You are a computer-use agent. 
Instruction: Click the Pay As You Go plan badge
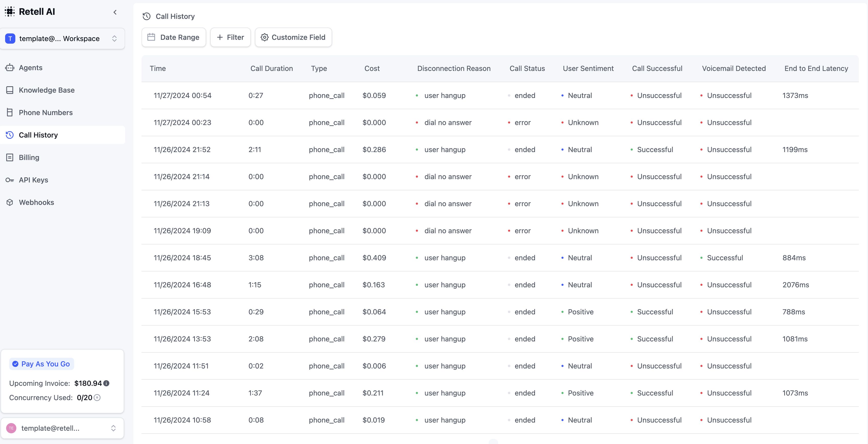(41, 364)
